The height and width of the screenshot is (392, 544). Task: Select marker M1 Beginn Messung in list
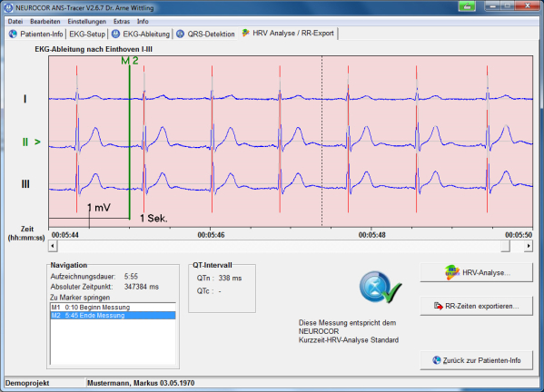click(x=113, y=307)
